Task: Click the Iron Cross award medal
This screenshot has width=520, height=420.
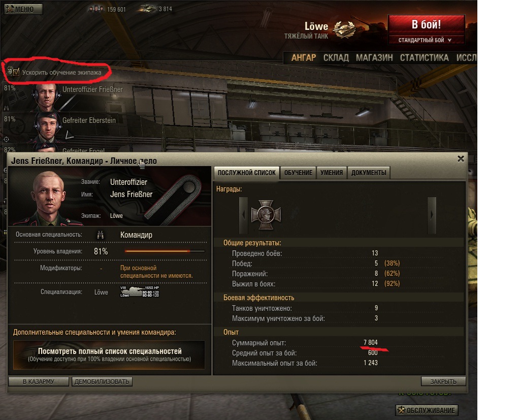Action: 266,215
